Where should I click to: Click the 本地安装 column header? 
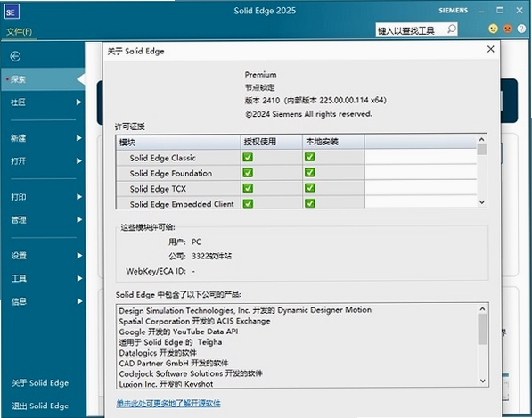click(333, 142)
